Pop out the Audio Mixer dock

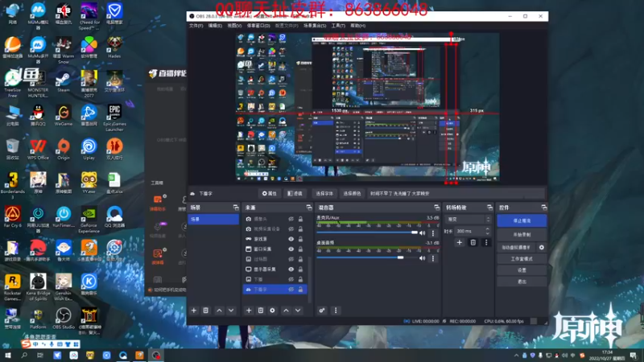coord(436,208)
